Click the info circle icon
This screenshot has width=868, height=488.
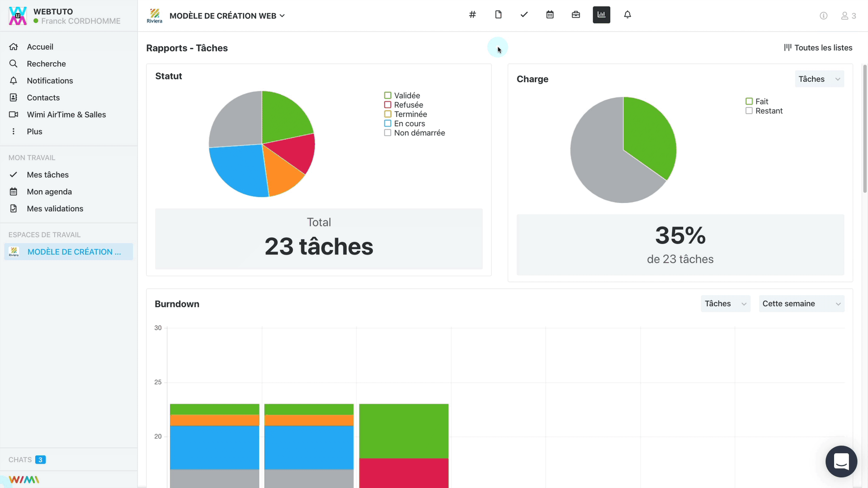pyautogui.click(x=824, y=16)
